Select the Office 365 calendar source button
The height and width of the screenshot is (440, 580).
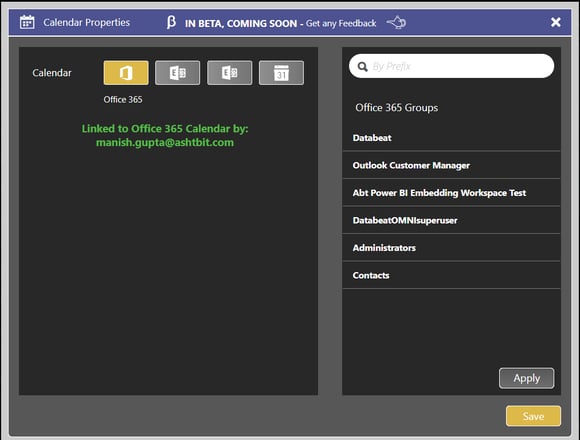click(x=126, y=73)
